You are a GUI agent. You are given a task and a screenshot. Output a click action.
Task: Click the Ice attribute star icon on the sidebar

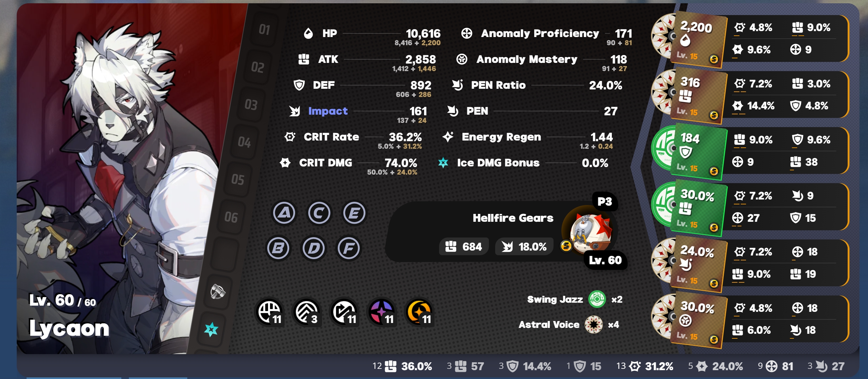211,329
